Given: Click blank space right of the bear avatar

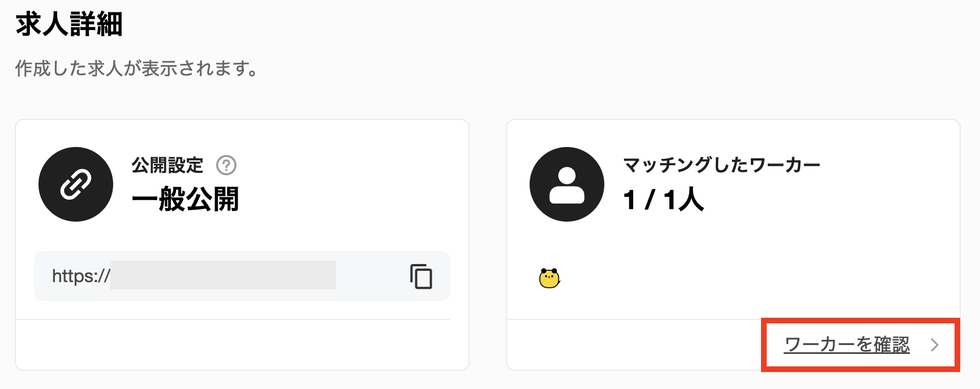Looking at the screenshot, I should [736, 278].
